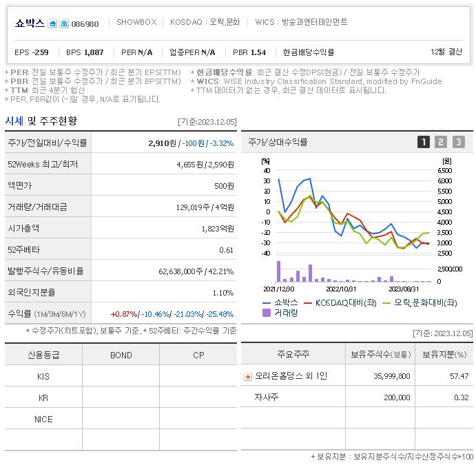Click the [기준:2023.12.05] date beside 시세
The width and height of the screenshot is (476, 465).
207,122
